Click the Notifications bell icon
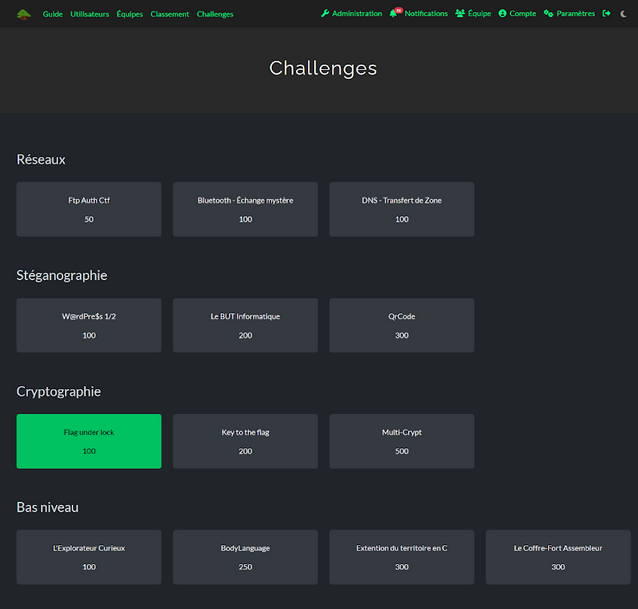Viewport: 638px width, 609px height. (393, 14)
